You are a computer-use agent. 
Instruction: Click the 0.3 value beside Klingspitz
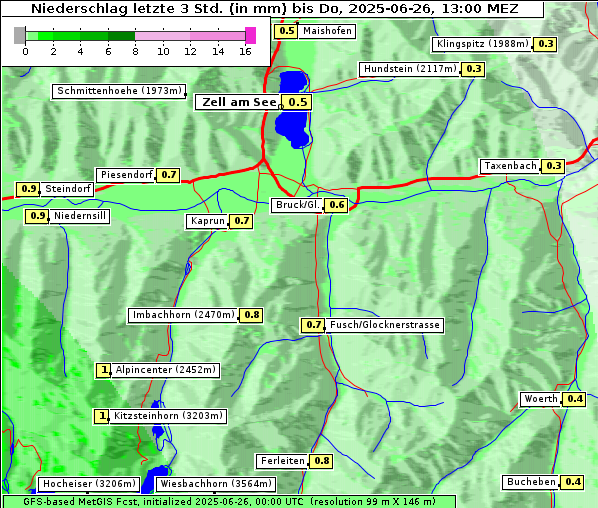click(x=545, y=44)
